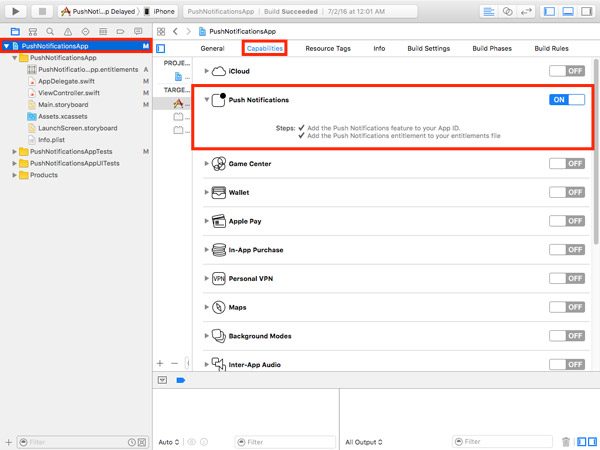Switch to the Capabilities tab
Viewport: 600px width, 450px height.
264,49
